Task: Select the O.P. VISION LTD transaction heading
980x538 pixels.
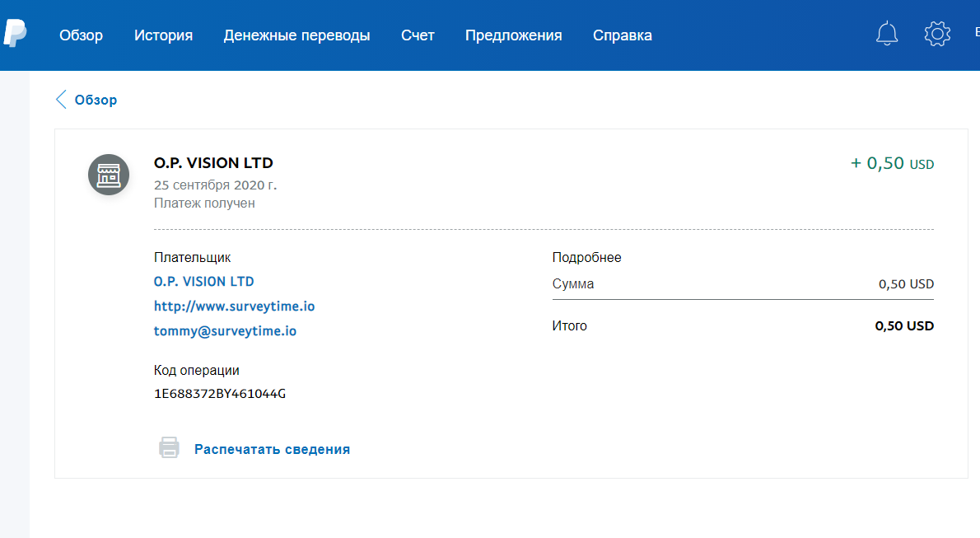Action: click(214, 163)
